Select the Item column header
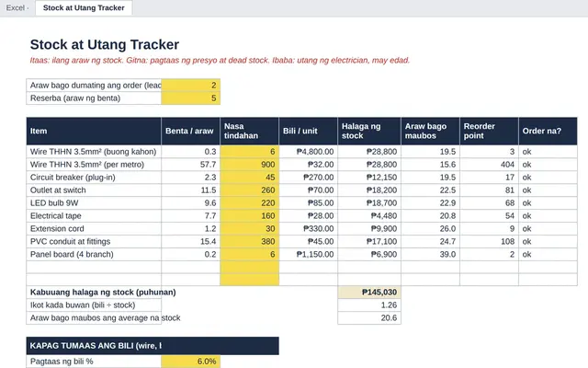 (94, 131)
